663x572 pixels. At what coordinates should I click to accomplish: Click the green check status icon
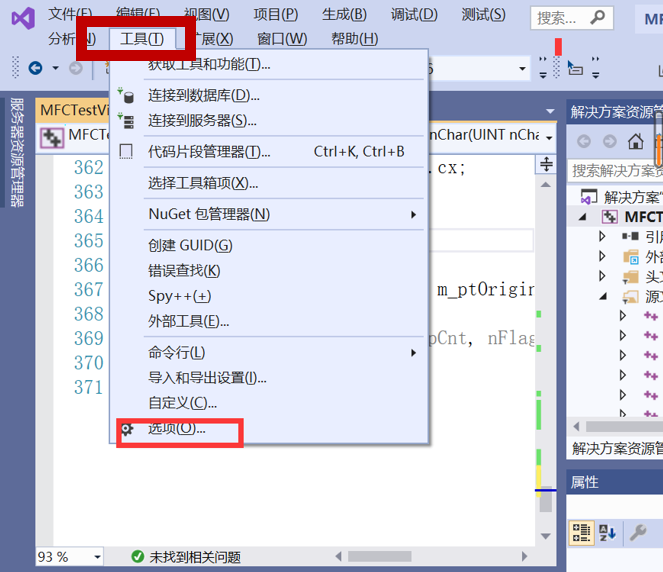(138, 556)
